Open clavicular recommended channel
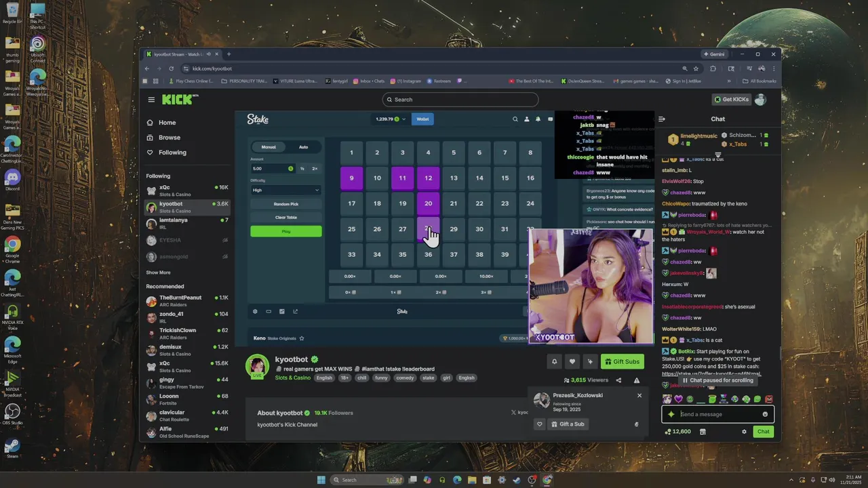Image resolution: width=868 pixels, height=488 pixels. pyautogui.click(x=186, y=415)
